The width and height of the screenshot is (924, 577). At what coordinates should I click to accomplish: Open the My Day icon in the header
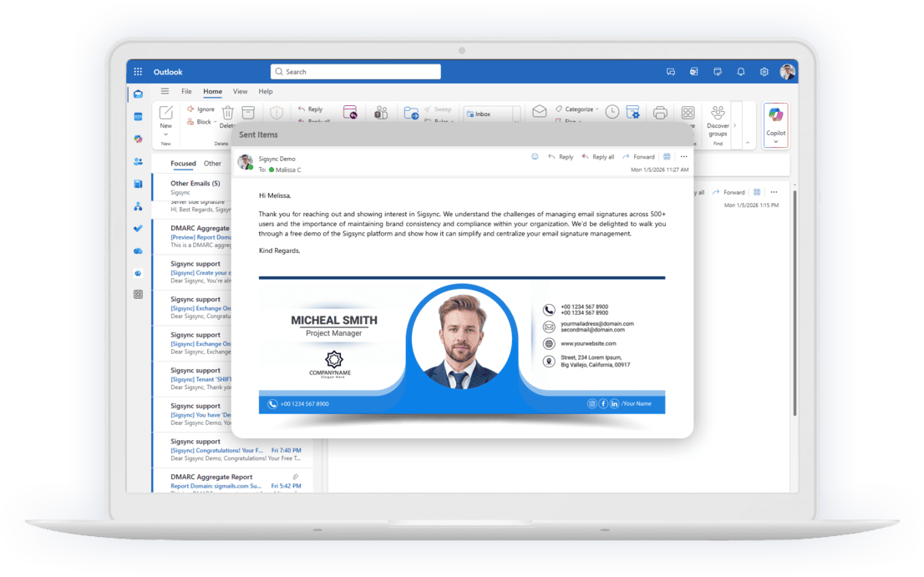(x=717, y=72)
